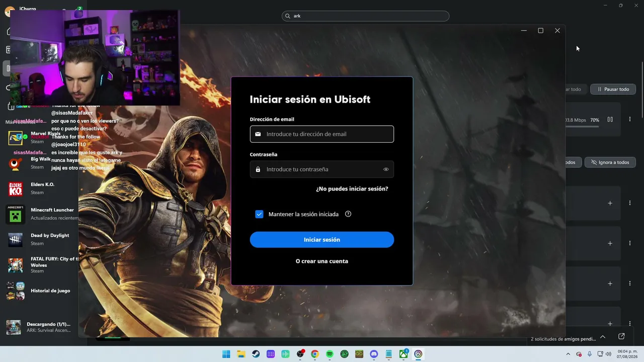Pop out the friends panel window
The width and height of the screenshot is (644, 362).
(621, 336)
